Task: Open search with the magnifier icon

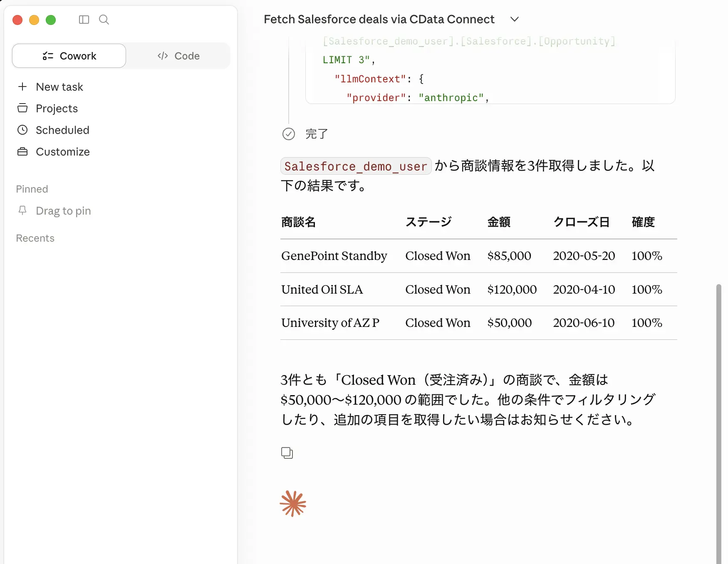Action: click(x=104, y=20)
